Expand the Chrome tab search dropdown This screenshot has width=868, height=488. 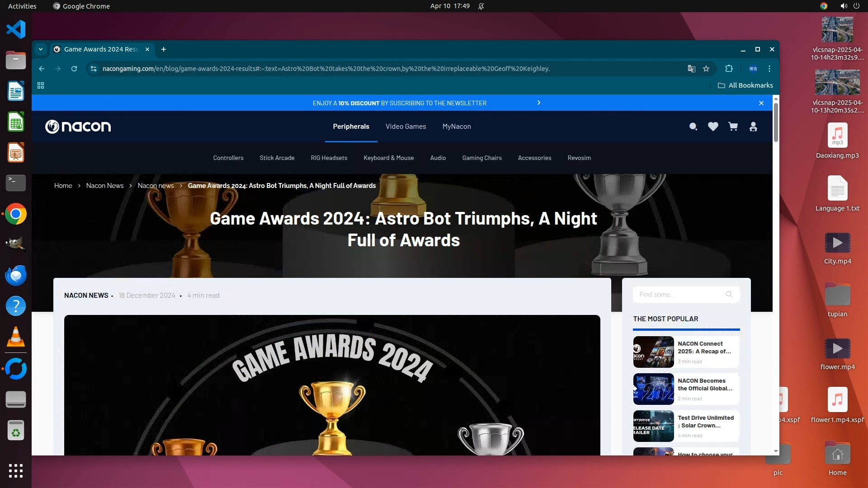[x=41, y=49]
